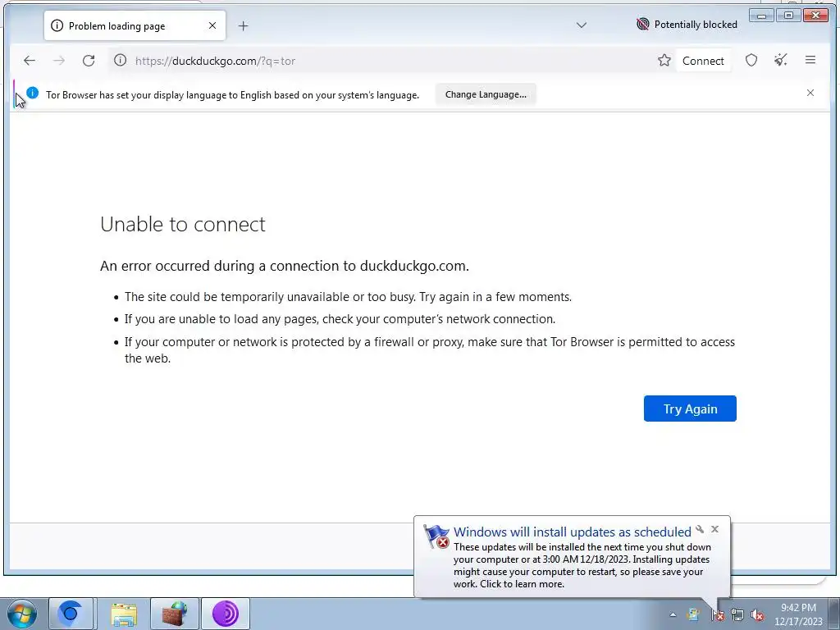
Task: Select the Problem loading page tab
Action: (x=135, y=25)
